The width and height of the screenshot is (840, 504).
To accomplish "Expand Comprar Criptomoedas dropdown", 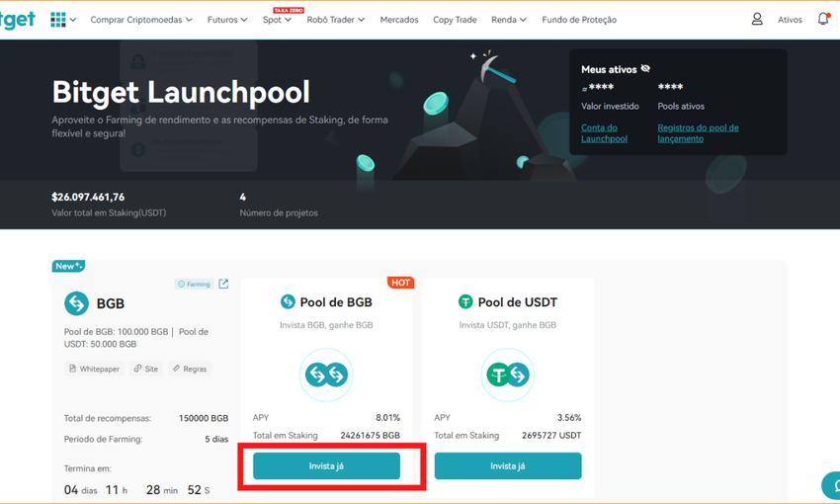I will (x=141, y=20).
